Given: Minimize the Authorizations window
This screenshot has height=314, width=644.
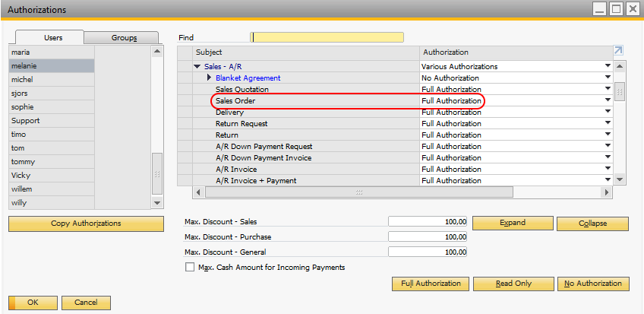Looking at the screenshot, I should 600,9.
